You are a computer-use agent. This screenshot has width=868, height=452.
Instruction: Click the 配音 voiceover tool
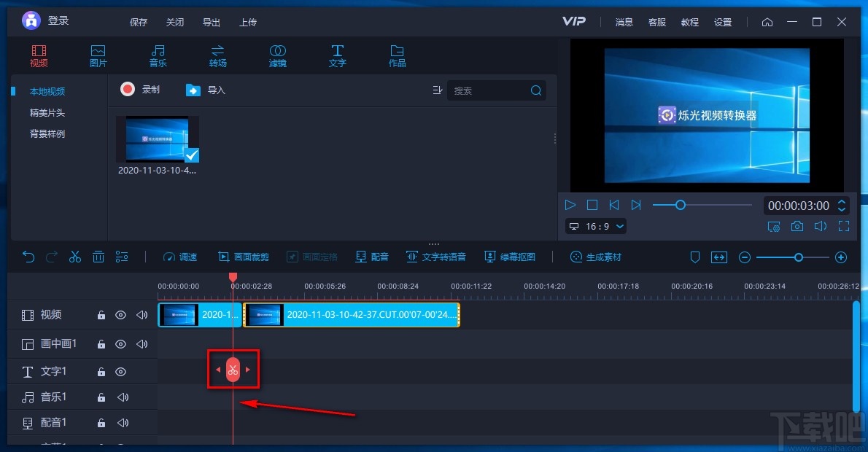(372, 257)
